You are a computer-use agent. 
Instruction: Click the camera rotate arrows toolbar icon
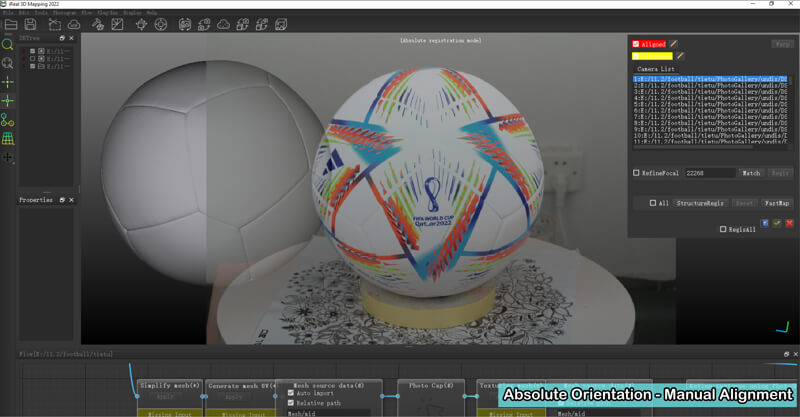(x=204, y=24)
